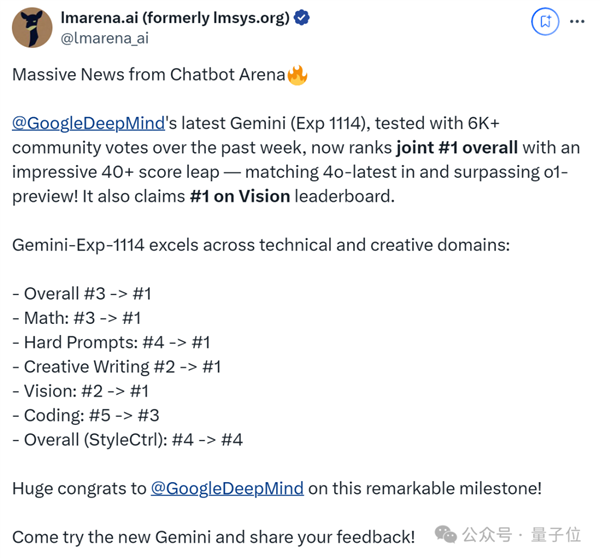Follow the first @GoogleDeepMind mention link
The width and height of the screenshot is (600, 558).
(88, 123)
